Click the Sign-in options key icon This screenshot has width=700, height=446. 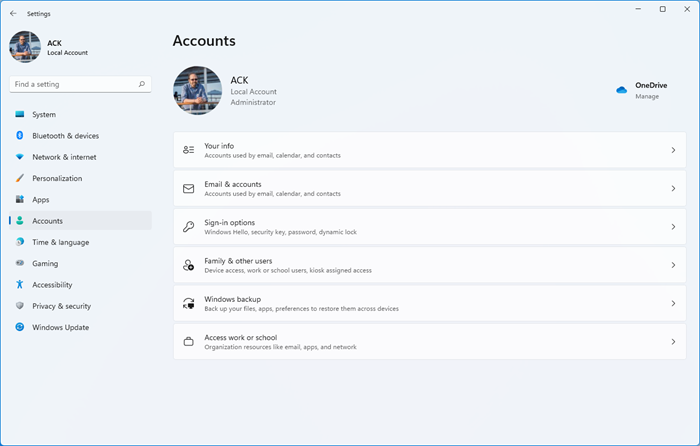188,227
